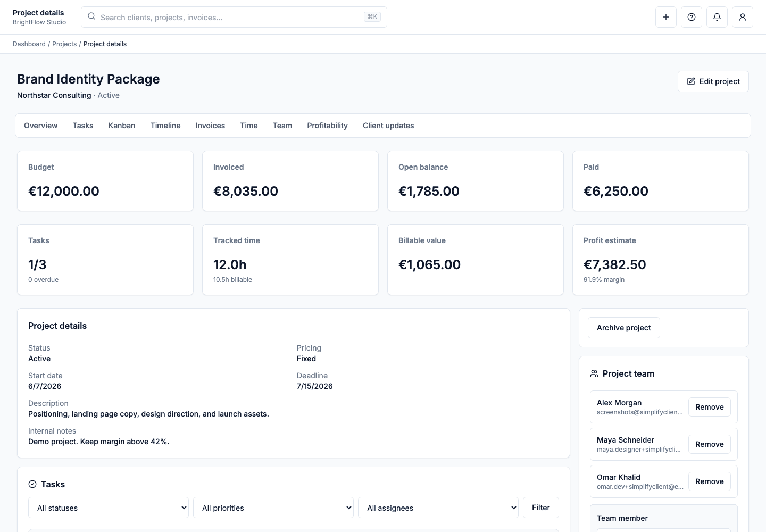The width and height of the screenshot is (766, 532).
Task: Remove Alex Morgan from project team
Action: coord(710,407)
